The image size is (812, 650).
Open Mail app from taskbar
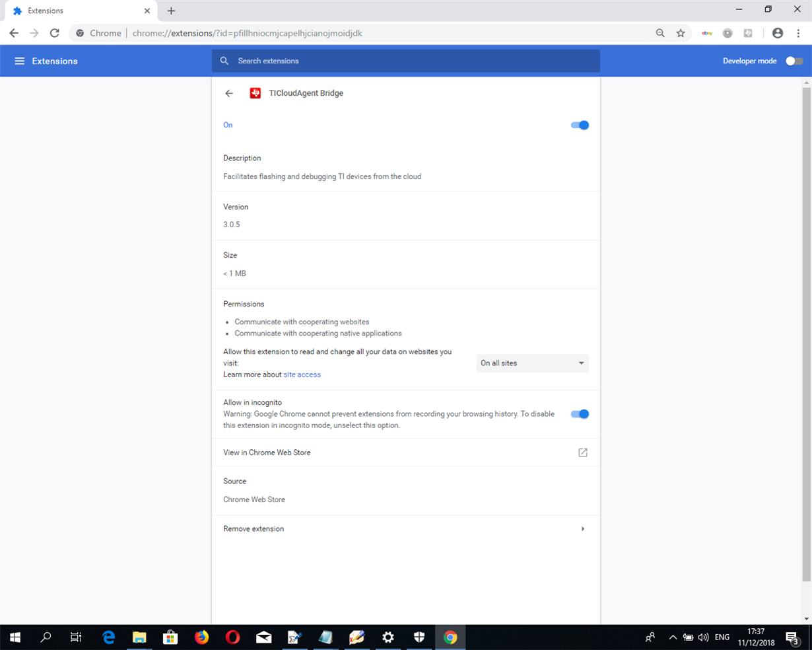coord(263,637)
